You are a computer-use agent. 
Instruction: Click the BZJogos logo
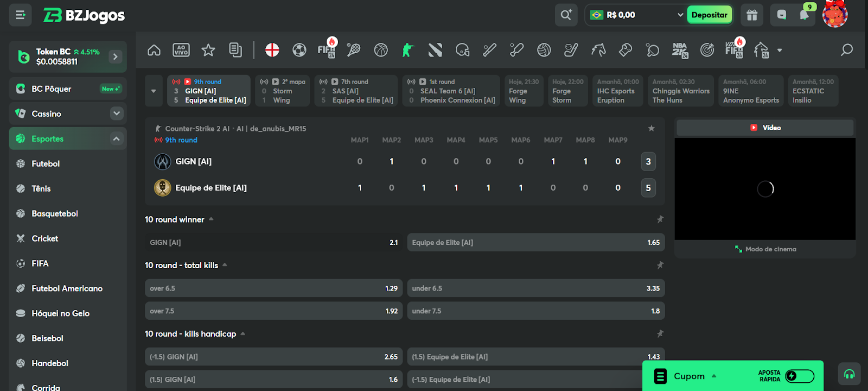tap(84, 15)
